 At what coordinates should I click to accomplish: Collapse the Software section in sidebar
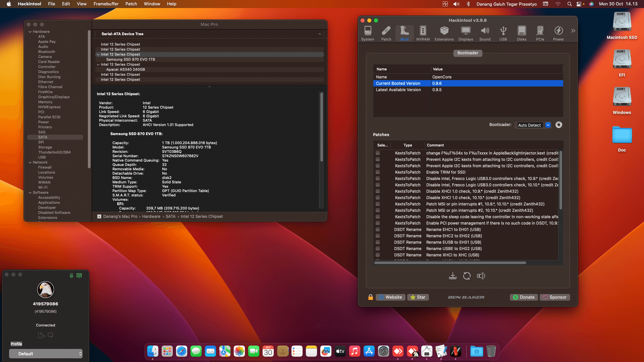coord(30,193)
